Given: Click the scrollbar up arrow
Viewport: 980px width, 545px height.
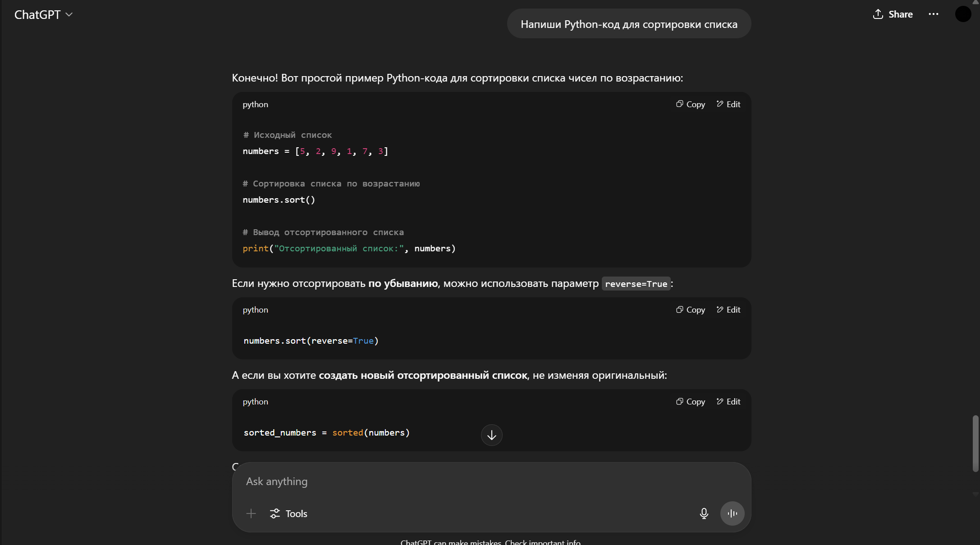Looking at the screenshot, I should point(975,3).
